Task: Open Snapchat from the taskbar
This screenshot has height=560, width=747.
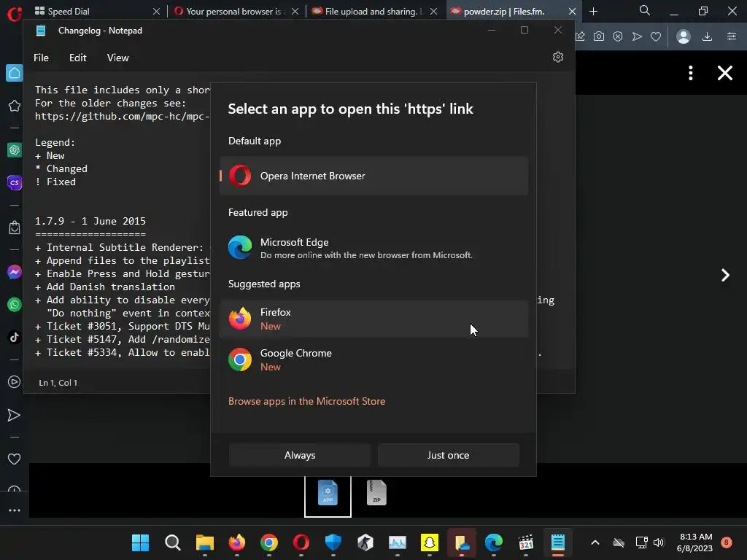Action: coord(430,542)
